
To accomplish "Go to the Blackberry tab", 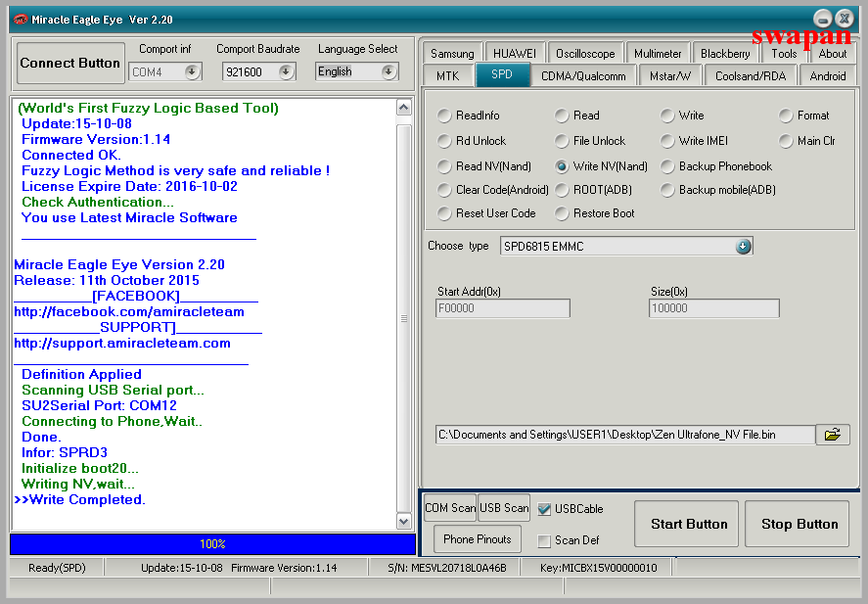I will click(724, 54).
